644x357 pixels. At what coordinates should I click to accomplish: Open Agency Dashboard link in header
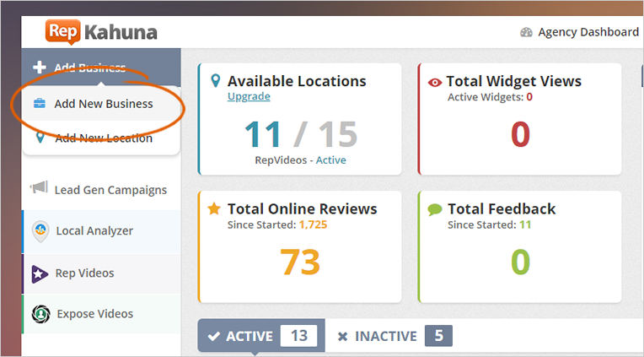click(588, 32)
